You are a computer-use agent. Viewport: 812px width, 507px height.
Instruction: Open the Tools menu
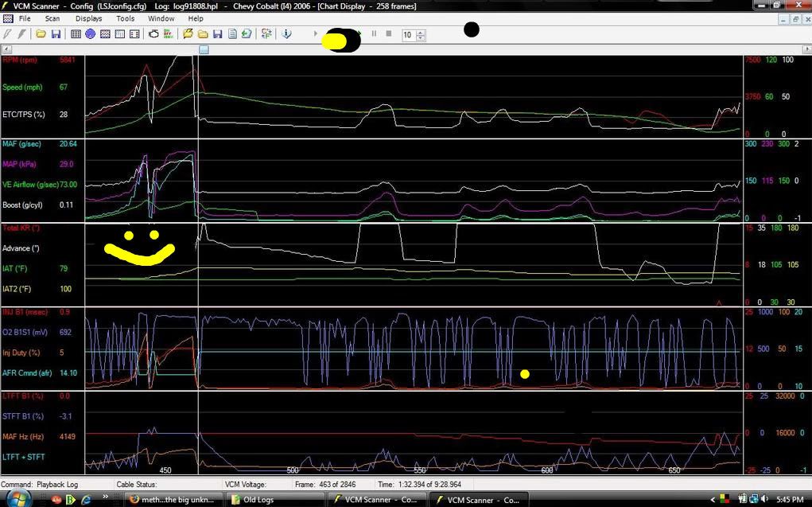125,18
